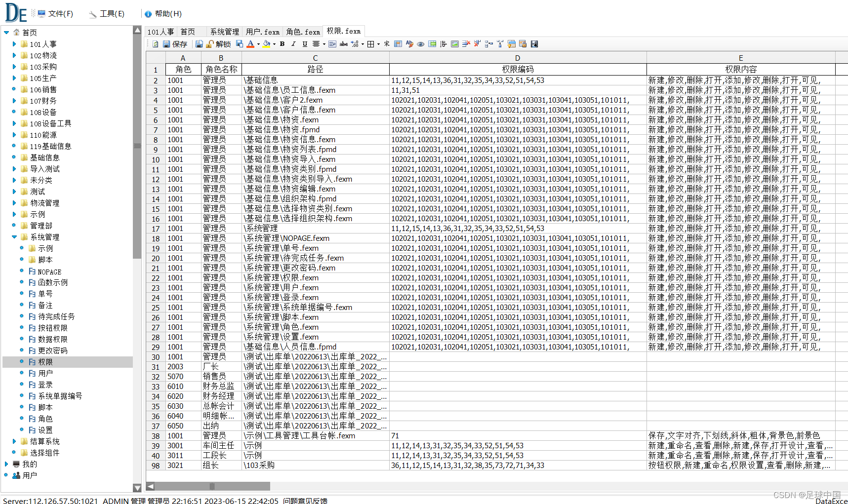The image size is (848, 504).
Task: Click the refresh document icon in toolbar
Action: (x=155, y=44)
